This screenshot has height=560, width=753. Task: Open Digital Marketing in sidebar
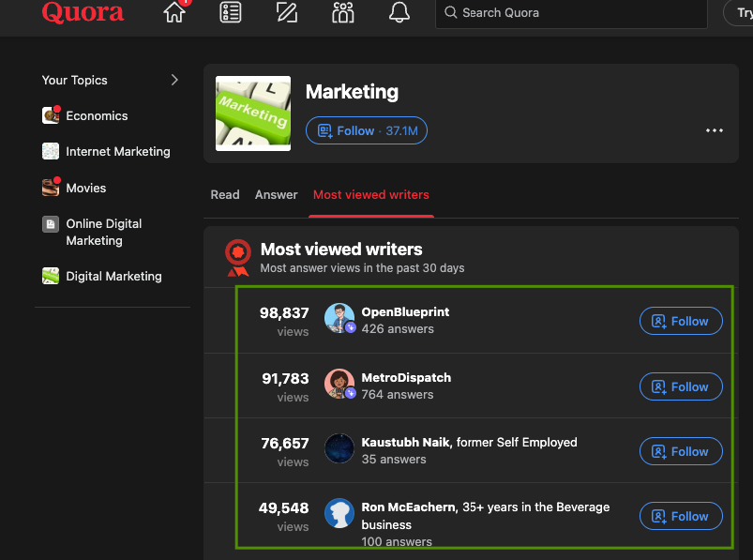[x=113, y=276]
